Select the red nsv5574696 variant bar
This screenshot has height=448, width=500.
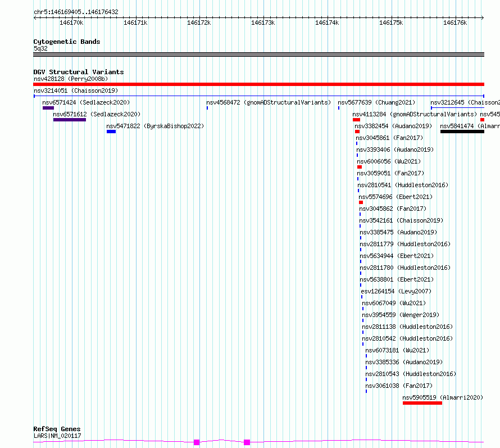(361, 202)
